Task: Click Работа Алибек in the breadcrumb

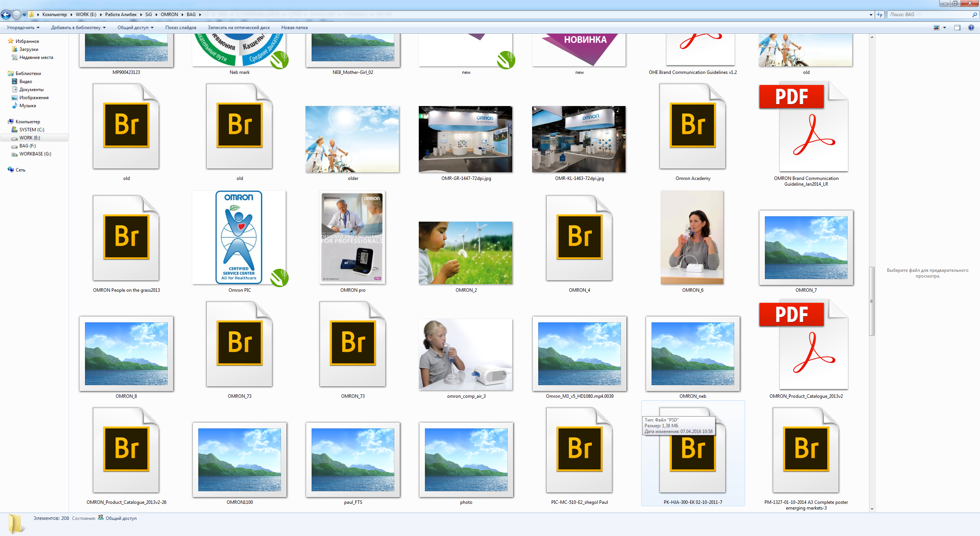Action: [121, 15]
